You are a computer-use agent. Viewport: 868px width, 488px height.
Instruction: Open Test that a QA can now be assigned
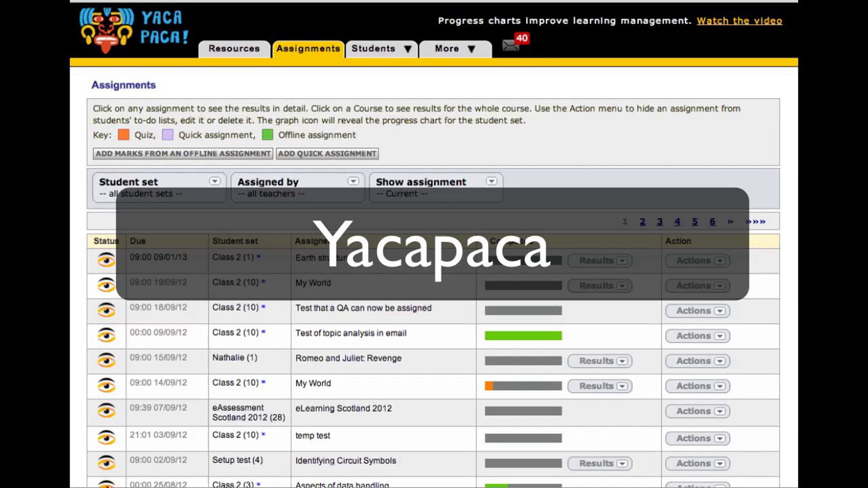pos(363,308)
